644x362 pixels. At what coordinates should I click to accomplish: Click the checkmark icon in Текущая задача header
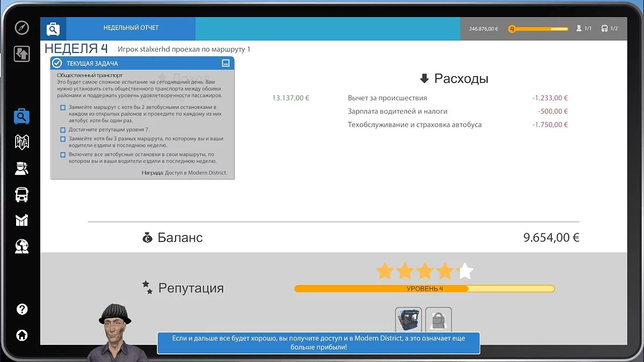(57, 63)
